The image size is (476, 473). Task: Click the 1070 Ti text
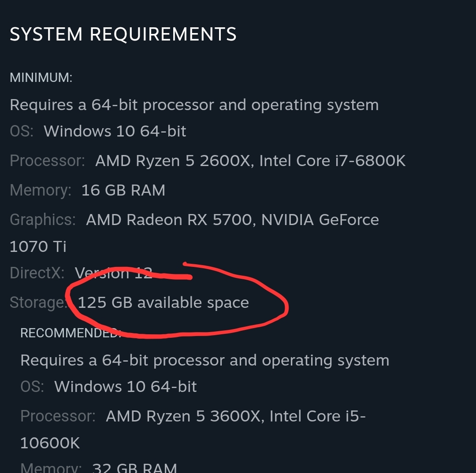38,246
